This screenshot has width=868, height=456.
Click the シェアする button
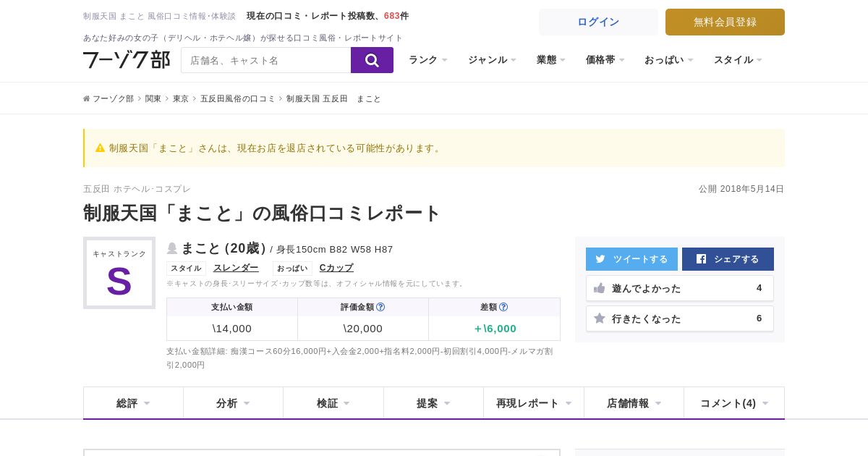pos(728,259)
